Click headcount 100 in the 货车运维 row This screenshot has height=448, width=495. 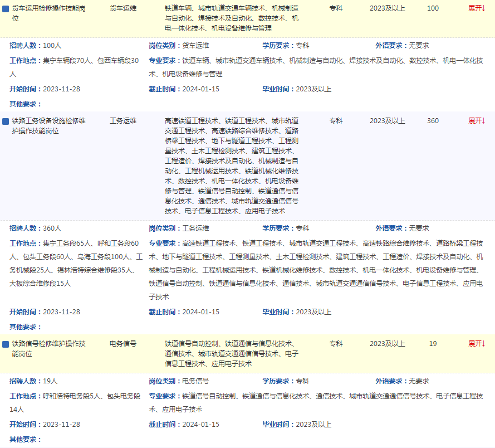tap(433, 9)
